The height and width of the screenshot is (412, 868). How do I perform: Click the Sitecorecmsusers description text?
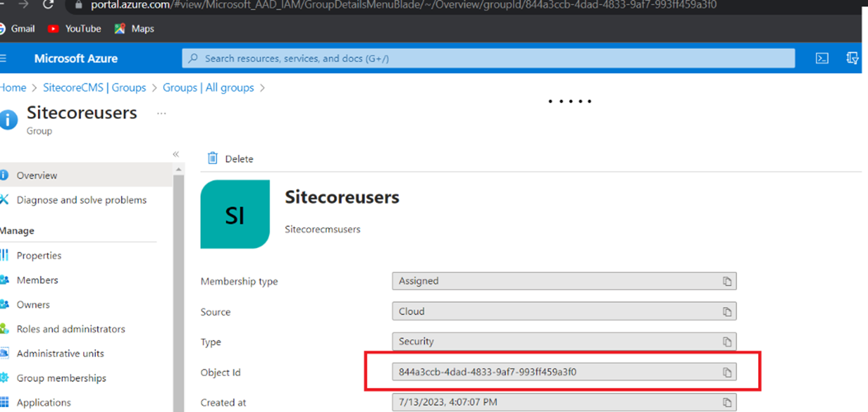point(323,229)
